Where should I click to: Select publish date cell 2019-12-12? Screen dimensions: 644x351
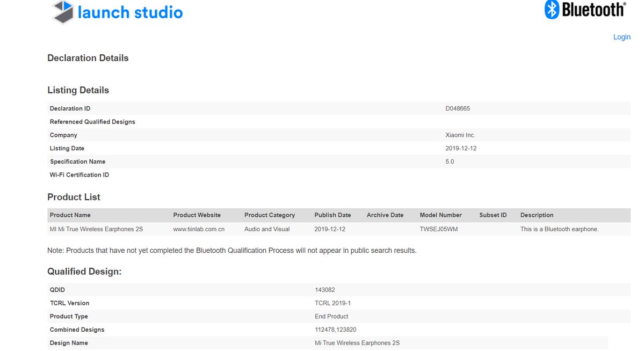pyautogui.click(x=330, y=229)
